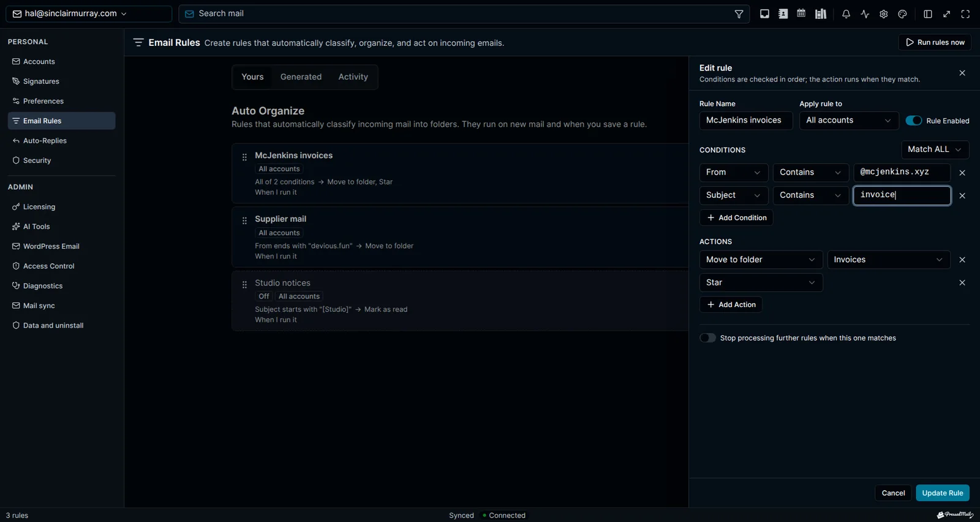Open the From condition field dropdown
Image resolution: width=980 pixels, height=522 pixels.
[734, 173]
